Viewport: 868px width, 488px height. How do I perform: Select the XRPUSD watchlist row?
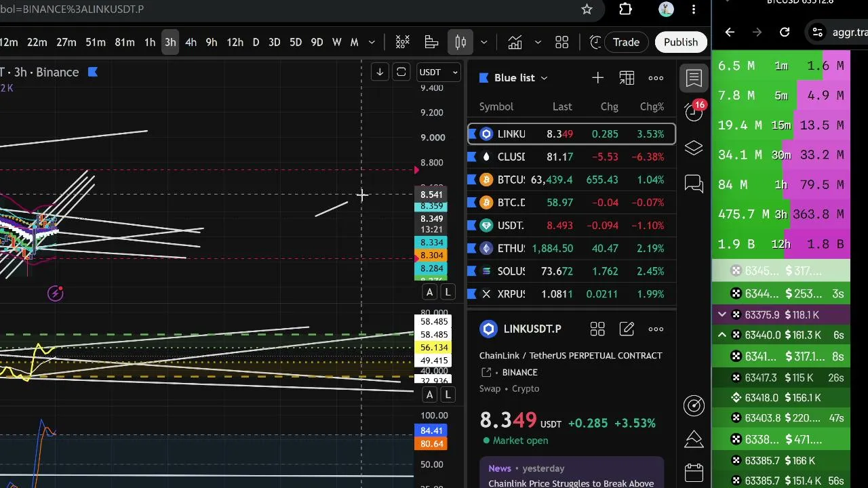(x=572, y=294)
